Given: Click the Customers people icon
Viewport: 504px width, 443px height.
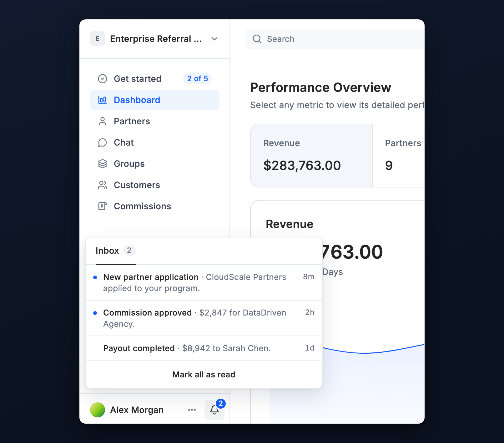Looking at the screenshot, I should [x=103, y=185].
